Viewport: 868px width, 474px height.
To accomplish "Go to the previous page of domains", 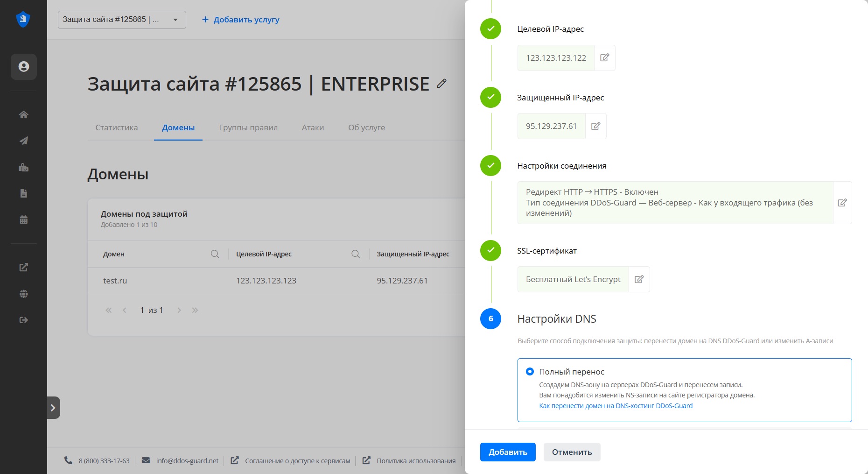I will 125,310.
